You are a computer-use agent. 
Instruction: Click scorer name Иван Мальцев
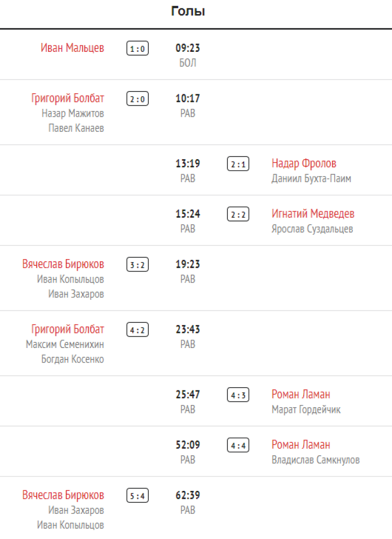point(72,48)
